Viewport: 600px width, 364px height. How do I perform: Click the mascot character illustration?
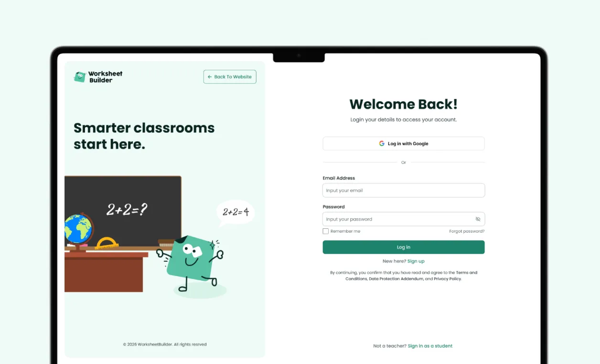pos(192,263)
